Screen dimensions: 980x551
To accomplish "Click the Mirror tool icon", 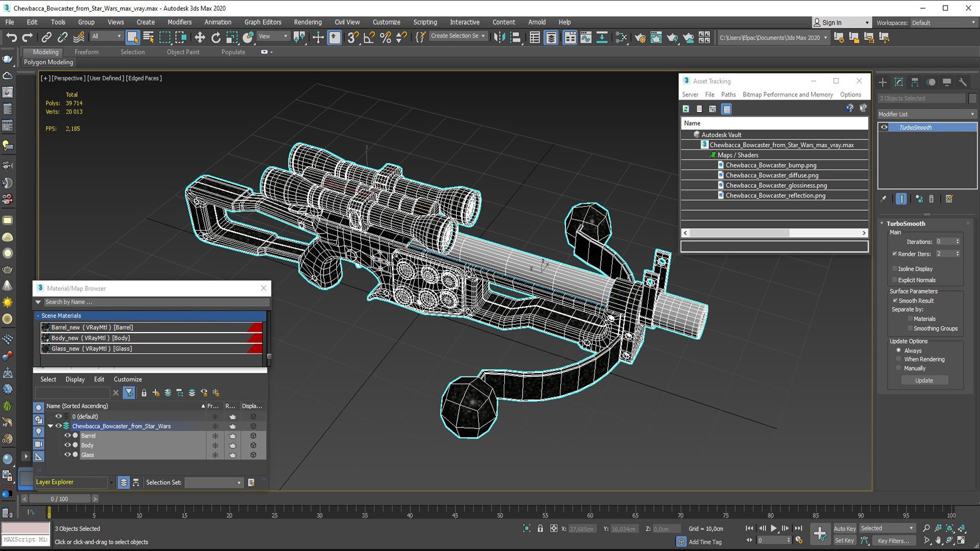I will point(499,37).
